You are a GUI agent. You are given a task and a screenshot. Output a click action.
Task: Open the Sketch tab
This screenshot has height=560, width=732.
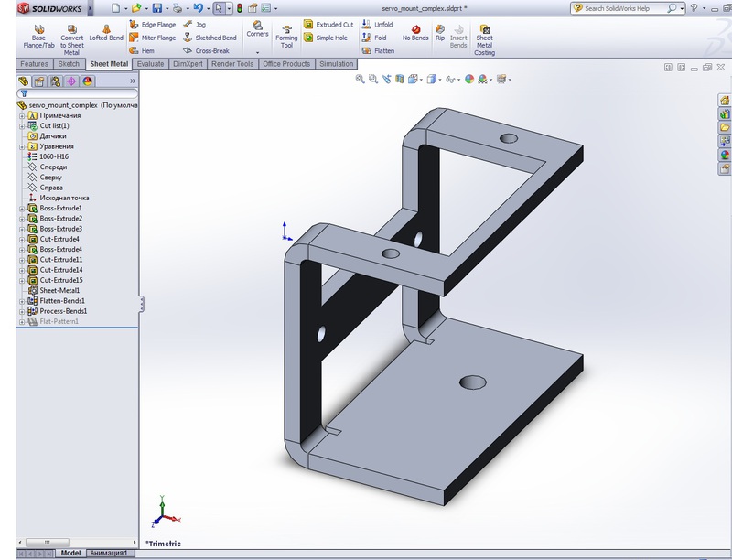pyautogui.click(x=69, y=64)
